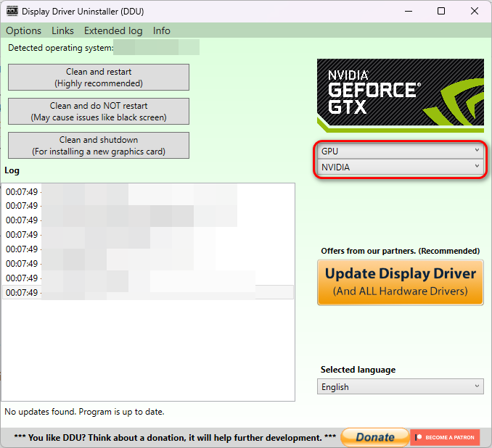Expand the GPU device type dropdown
The image size is (492, 448).
pyautogui.click(x=401, y=151)
